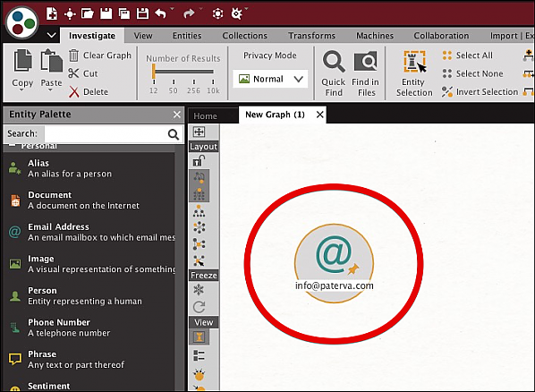The width and height of the screenshot is (535, 392).
Task: Click the Number of Results slider handle
Action: tap(154, 71)
